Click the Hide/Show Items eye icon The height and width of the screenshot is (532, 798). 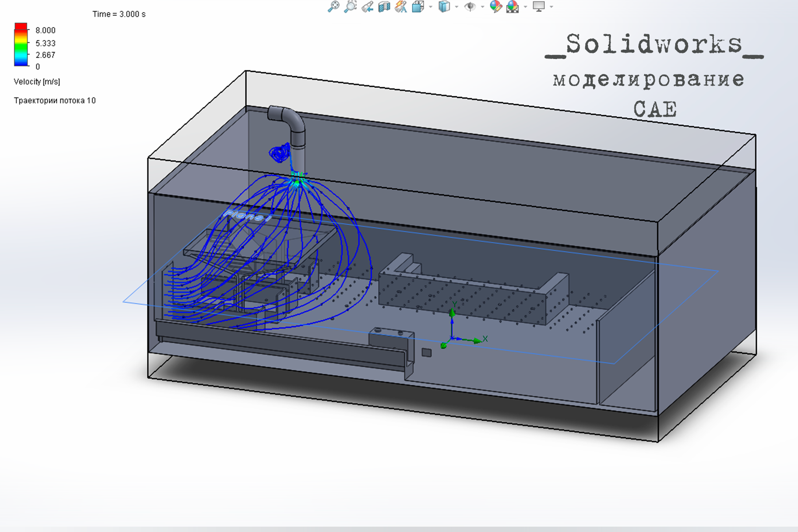(x=470, y=7)
